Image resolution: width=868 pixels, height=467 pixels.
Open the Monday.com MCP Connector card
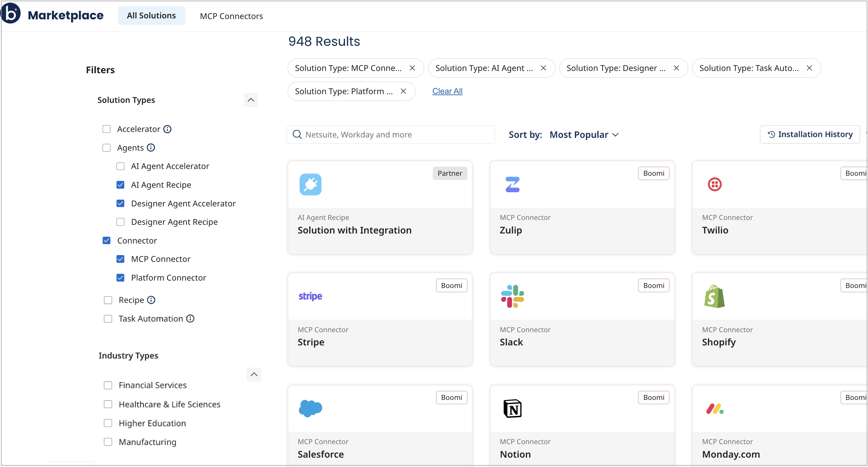pos(780,426)
